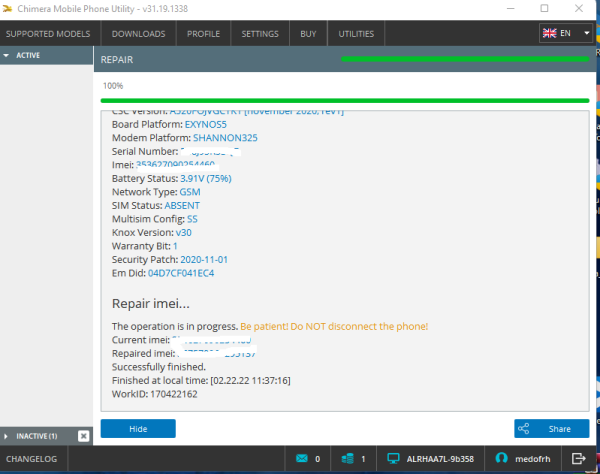Click the REPAIR header label
Viewport: 600px width, 474px height.
[x=117, y=60]
